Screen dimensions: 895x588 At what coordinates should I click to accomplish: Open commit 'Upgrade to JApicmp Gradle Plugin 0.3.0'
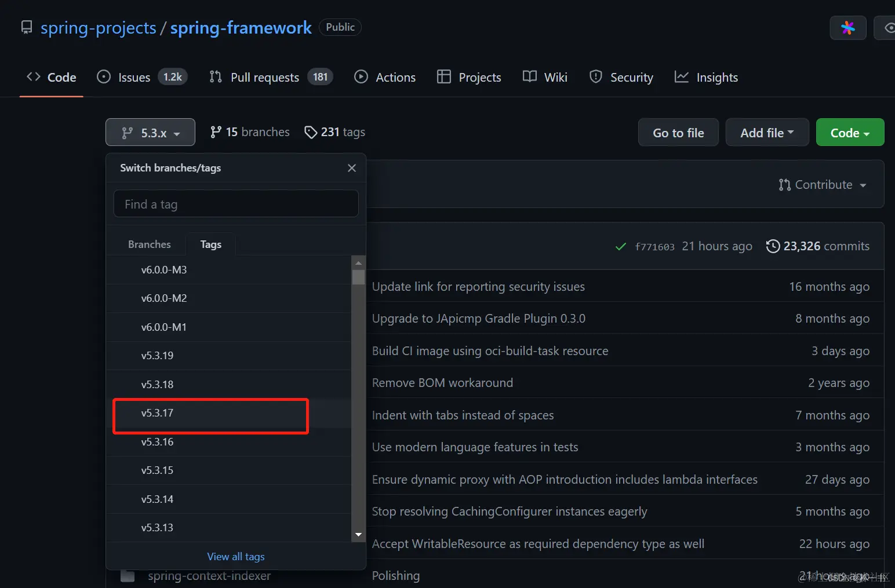(479, 319)
